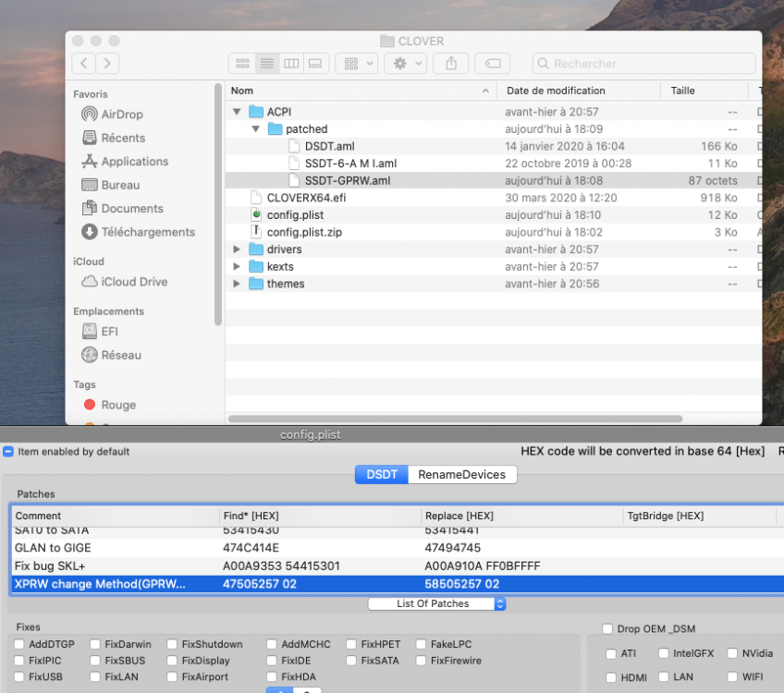The height and width of the screenshot is (693, 784).
Task: Collapse the ACPI folder
Action: [x=237, y=112]
